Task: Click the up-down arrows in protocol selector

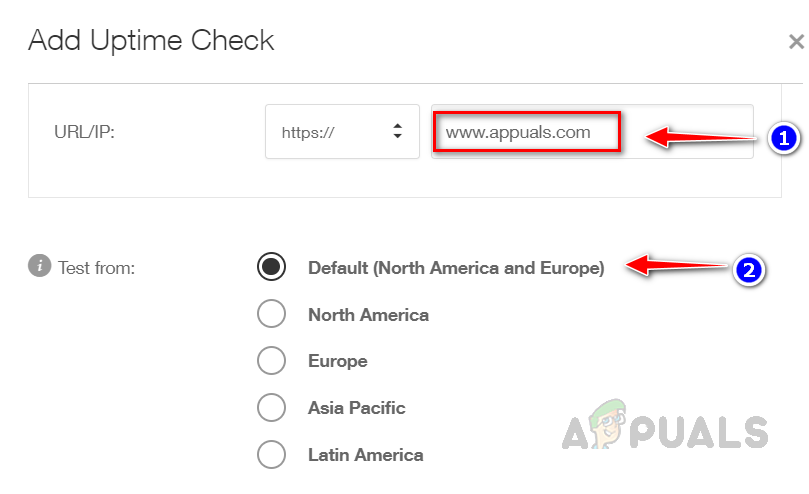Action: pyautogui.click(x=397, y=132)
